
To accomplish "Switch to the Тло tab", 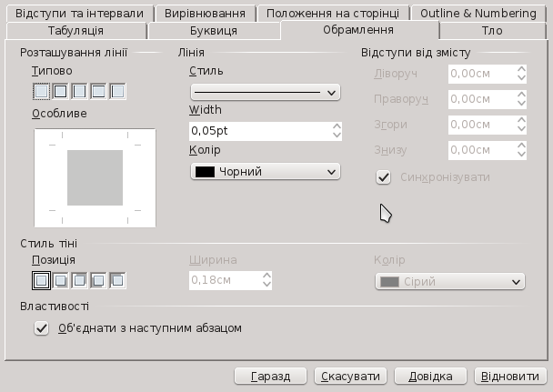I will (492, 31).
